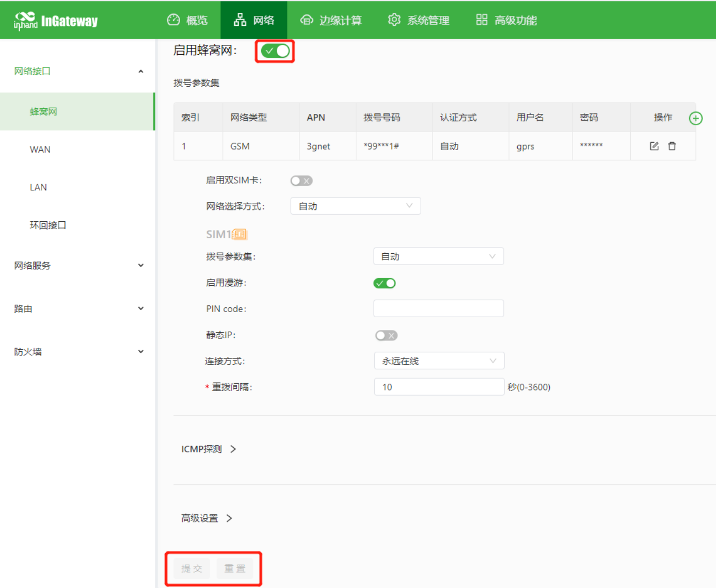Click the add dial parameter plus icon
Screen dimensions: 716x588
(695, 118)
